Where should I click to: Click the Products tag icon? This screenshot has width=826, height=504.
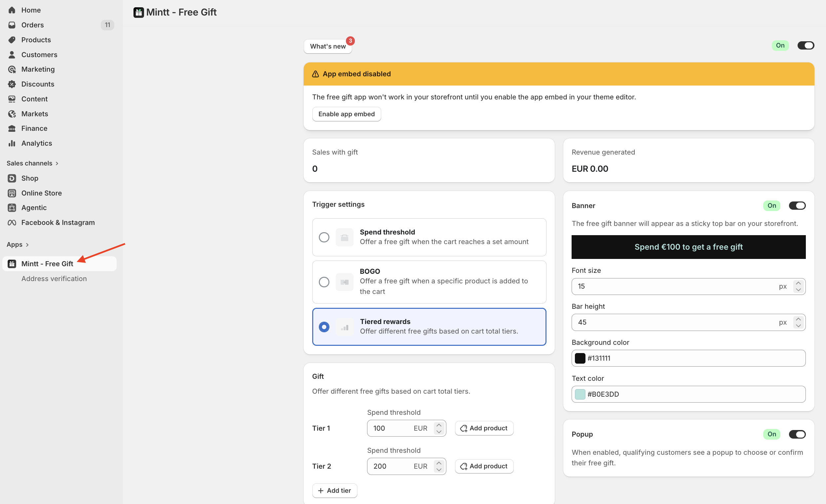click(12, 40)
